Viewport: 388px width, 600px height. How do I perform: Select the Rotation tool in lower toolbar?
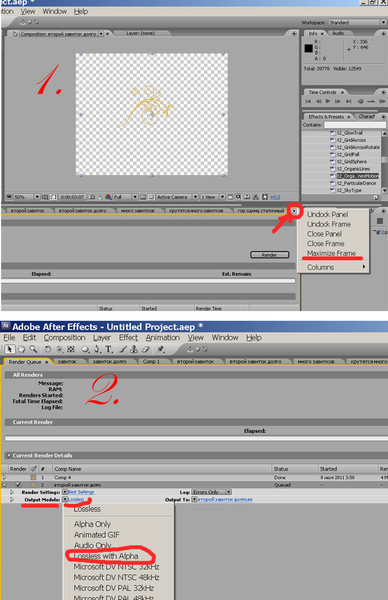(x=47, y=349)
